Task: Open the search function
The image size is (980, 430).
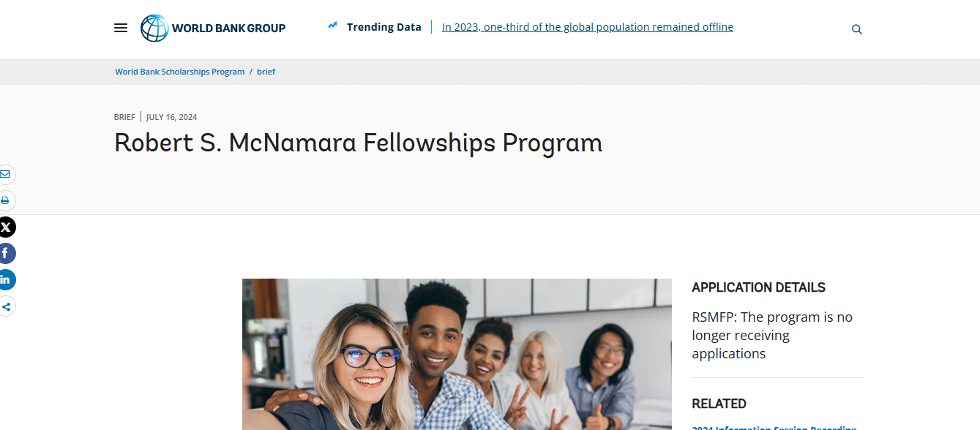Action: point(856,29)
